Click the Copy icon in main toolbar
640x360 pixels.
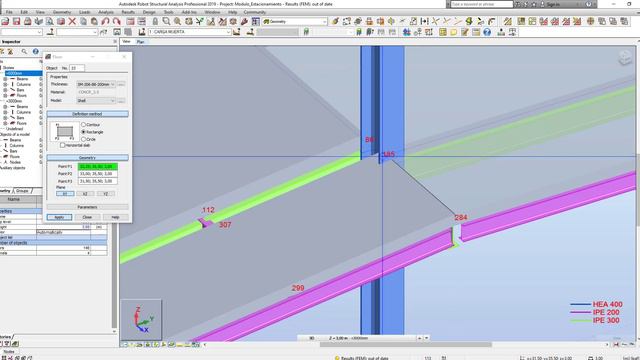click(x=83, y=21)
